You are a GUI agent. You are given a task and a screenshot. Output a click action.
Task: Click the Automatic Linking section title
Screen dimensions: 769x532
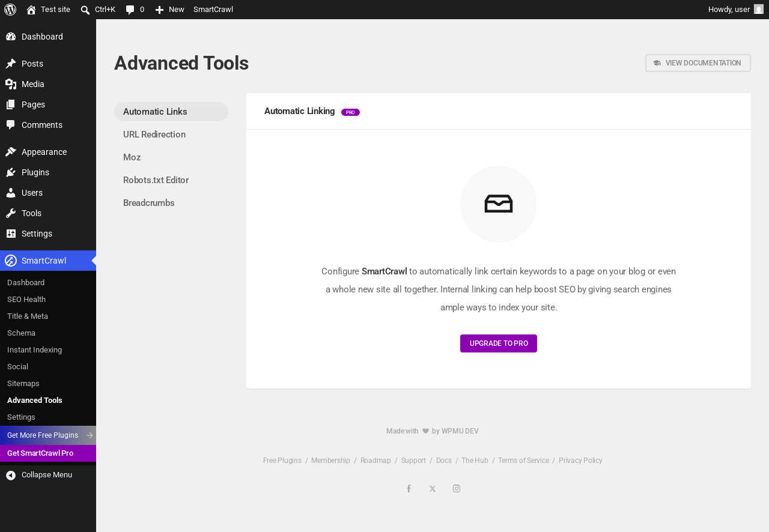tap(300, 111)
